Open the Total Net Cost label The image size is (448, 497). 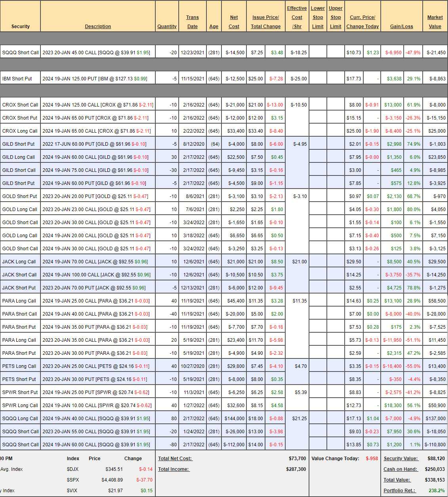175,459
